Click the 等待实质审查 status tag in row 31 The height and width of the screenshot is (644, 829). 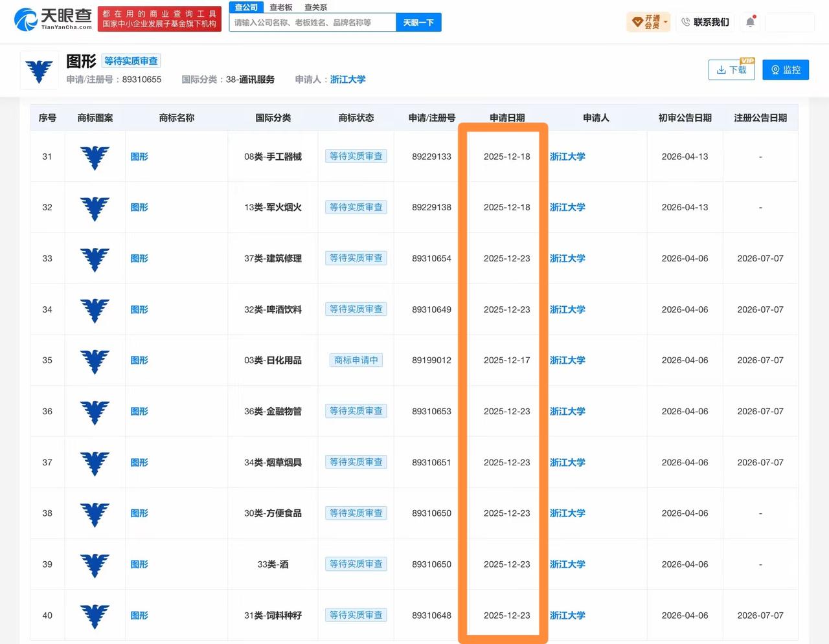pyautogui.click(x=356, y=156)
